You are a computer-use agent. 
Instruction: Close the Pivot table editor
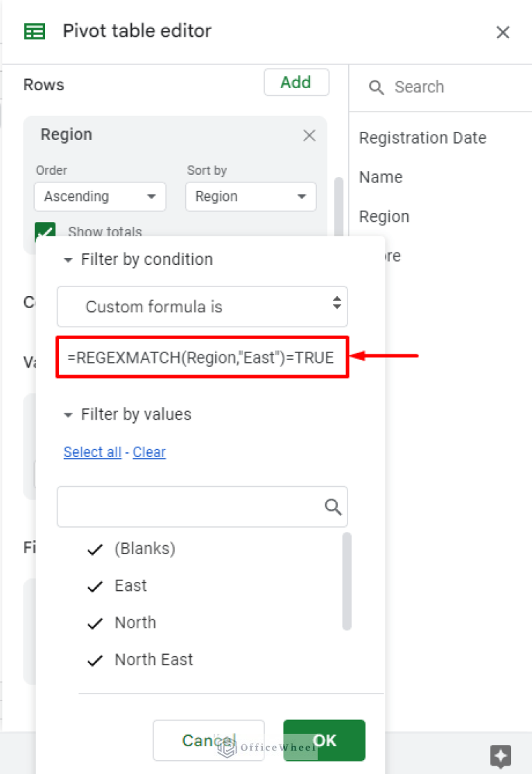coord(503,32)
